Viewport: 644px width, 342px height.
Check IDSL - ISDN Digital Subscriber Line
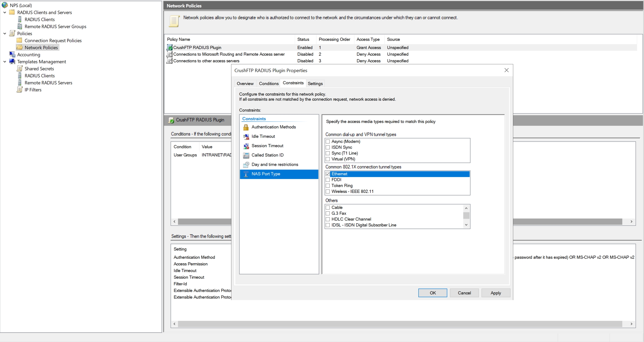(328, 225)
